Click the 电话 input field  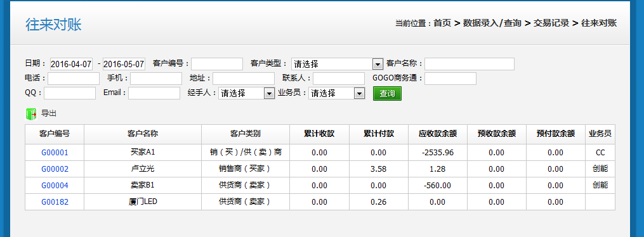pos(74,79)
